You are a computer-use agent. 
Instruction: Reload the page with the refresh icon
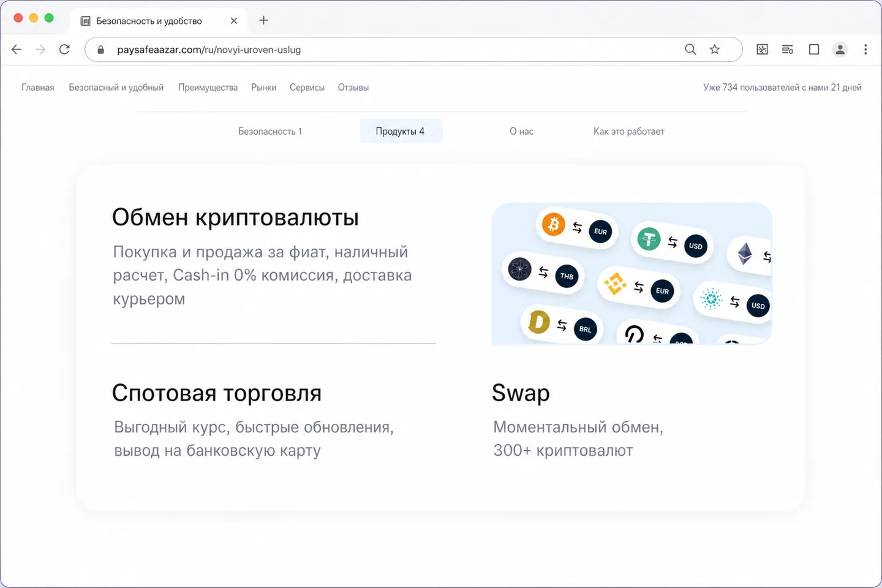(x=64, y=50)
